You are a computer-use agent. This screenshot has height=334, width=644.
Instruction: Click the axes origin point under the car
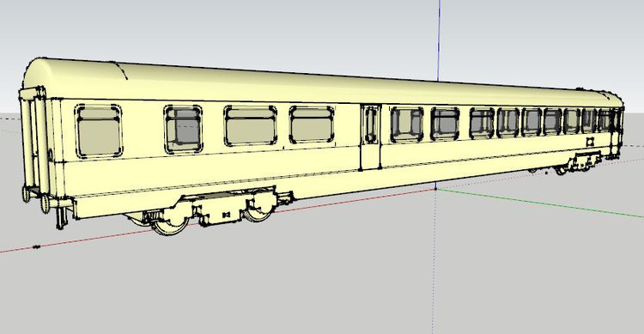tap(435, 190)
